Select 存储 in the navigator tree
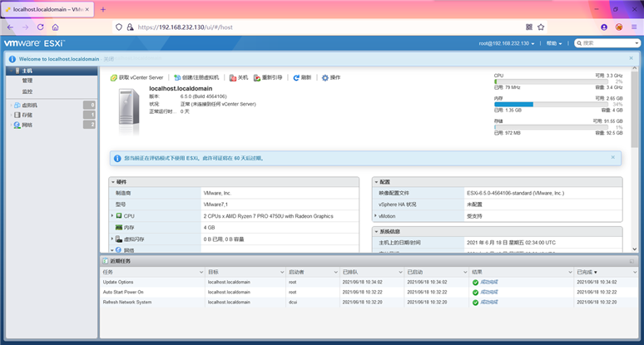The height and width of the screenshot is (345, 644). 27,115
